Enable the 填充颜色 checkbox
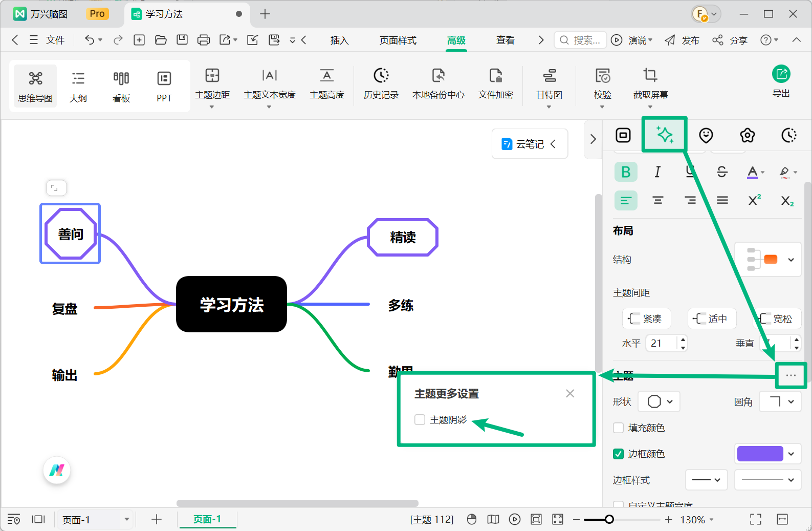The height and width of the screenshot is (531, 812). 619,428
